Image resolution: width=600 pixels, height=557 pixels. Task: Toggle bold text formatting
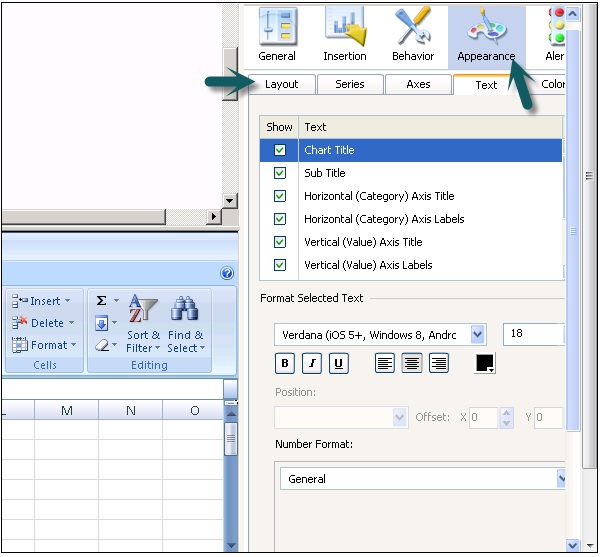[x=284, y=364]
